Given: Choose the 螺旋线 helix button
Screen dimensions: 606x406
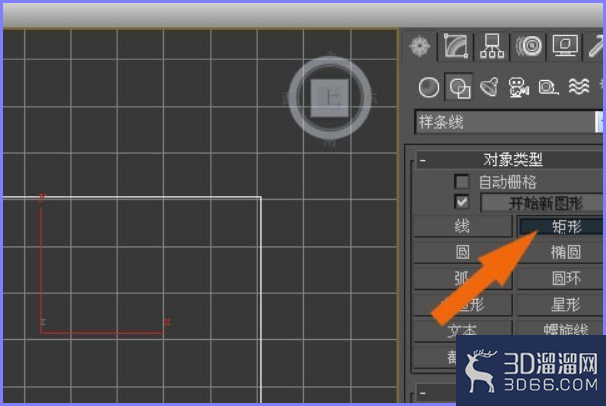Looking at the screenshot, I should [560, 328].
